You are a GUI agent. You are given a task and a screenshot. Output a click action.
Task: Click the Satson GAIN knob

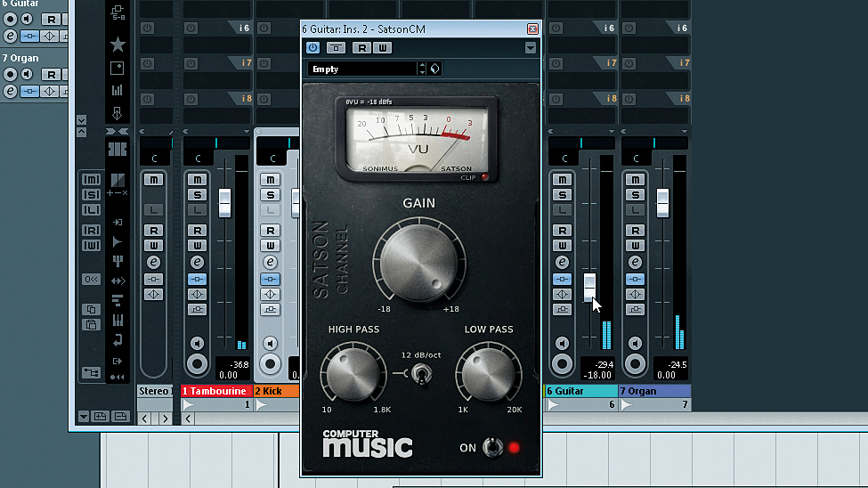coord(419,262)
